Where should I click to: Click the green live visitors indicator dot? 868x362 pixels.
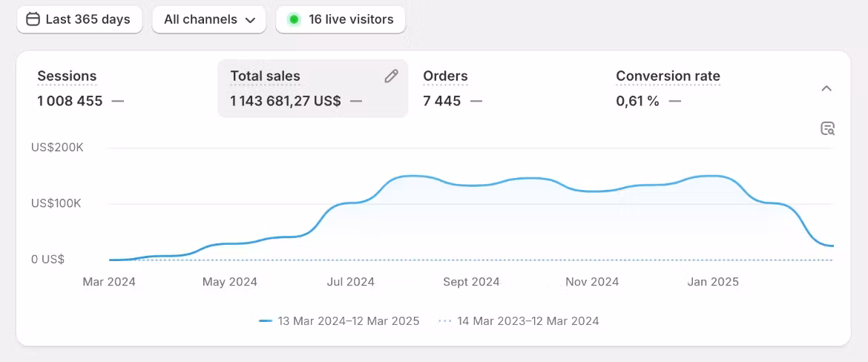(x=294, y=19)
